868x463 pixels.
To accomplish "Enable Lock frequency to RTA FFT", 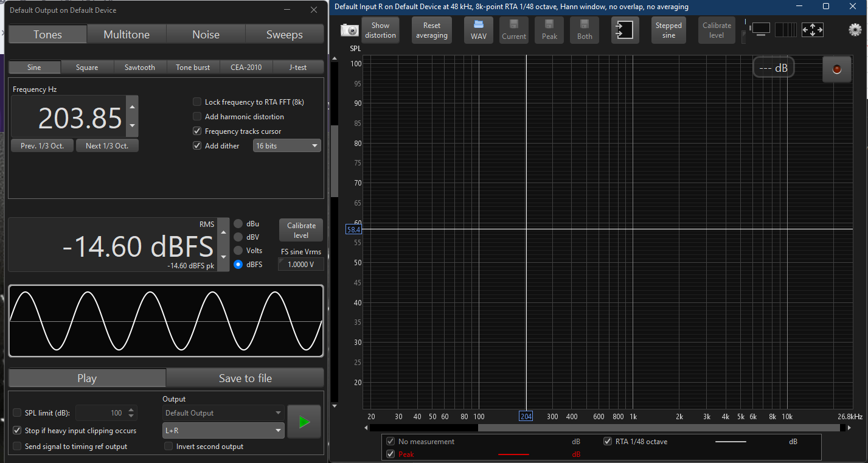I will point(197,102).
